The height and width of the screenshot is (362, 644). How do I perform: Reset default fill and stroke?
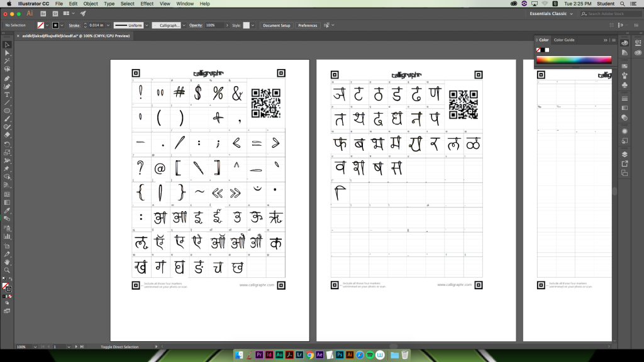pos(4,279)
